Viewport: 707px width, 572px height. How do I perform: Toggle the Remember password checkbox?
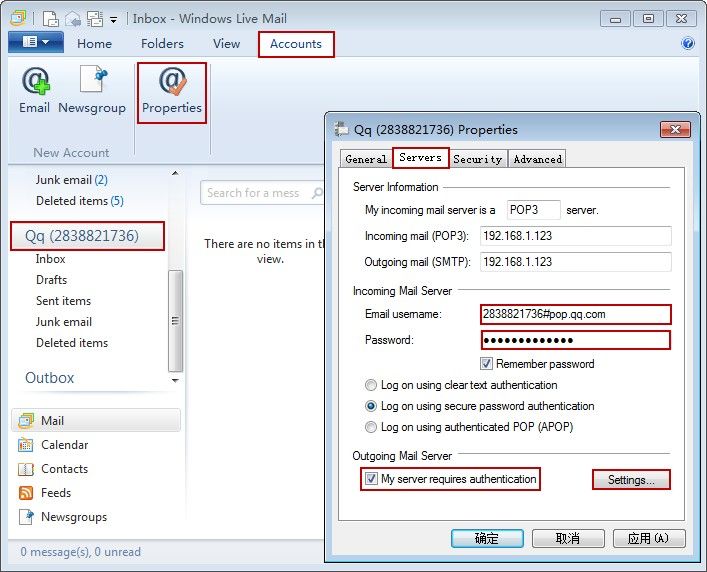tap(486, 364)
